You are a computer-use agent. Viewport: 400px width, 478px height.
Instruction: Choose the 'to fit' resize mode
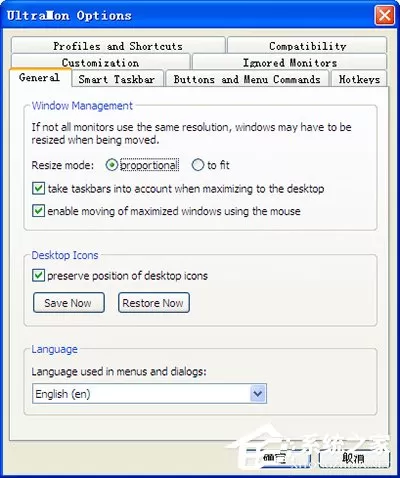198,165
